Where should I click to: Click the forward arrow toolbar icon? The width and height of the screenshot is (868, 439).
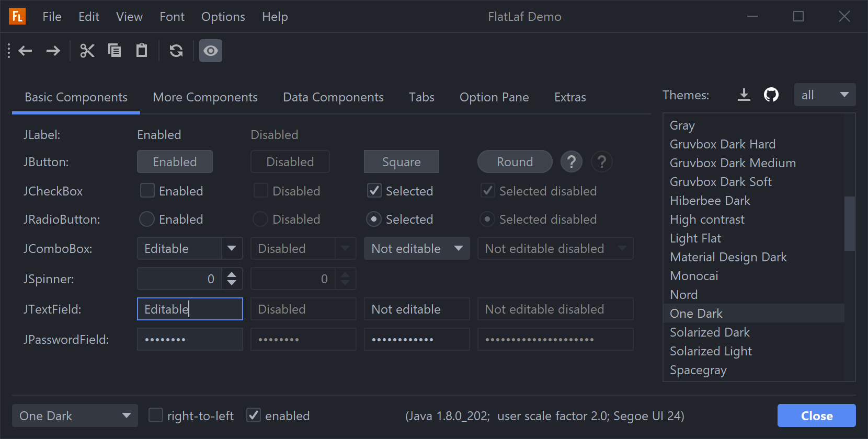coord(53,51)
